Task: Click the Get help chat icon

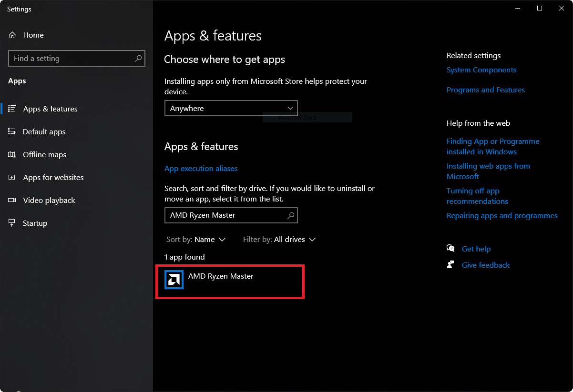Action: point(450,248)
